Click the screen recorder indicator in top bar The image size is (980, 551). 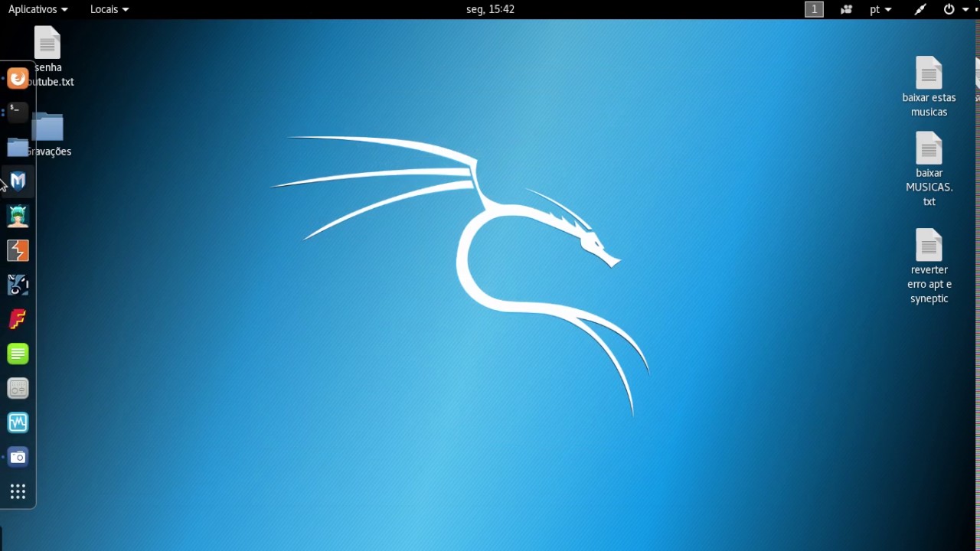pyautogui.click(x=846, y=9)
